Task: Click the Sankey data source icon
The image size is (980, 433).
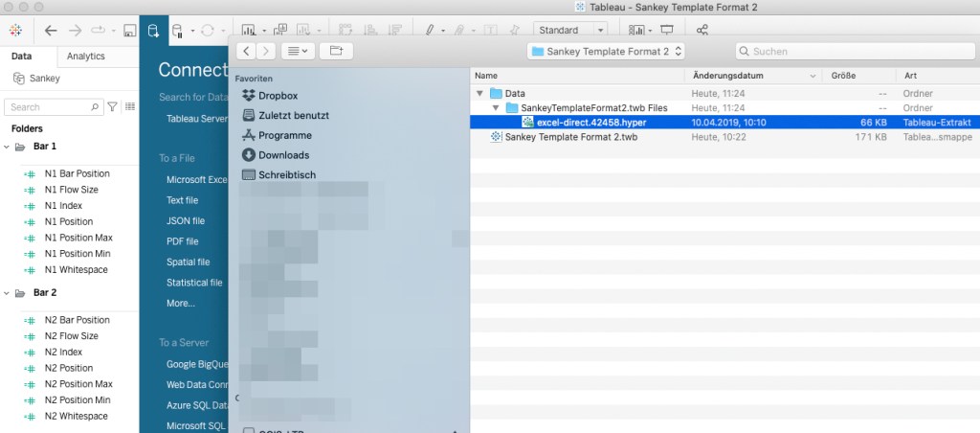Action: pos(19,79)
